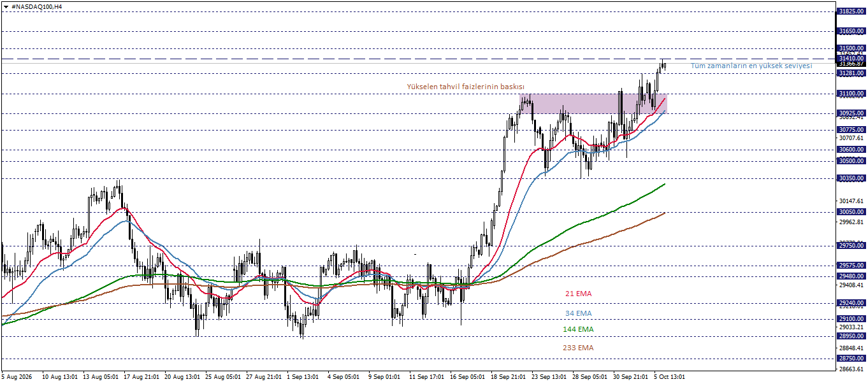Click the 31100.00 price level label
The height and width of the screenshot is (384, 868).
coord(851,94)
